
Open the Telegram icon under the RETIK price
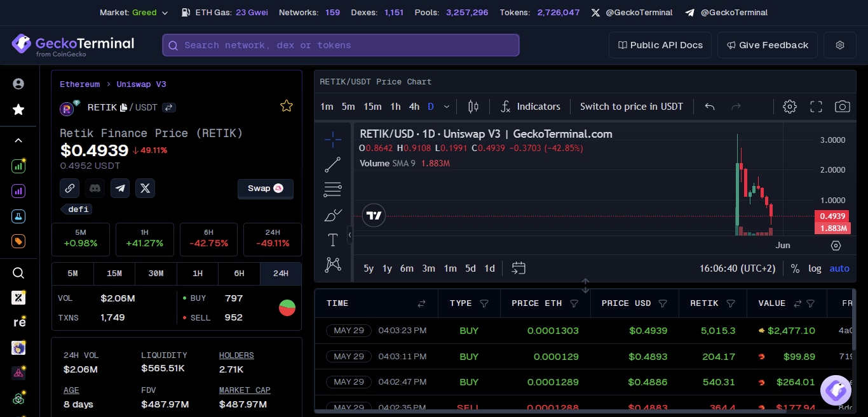pyautogui.click(x=120, y=189)
